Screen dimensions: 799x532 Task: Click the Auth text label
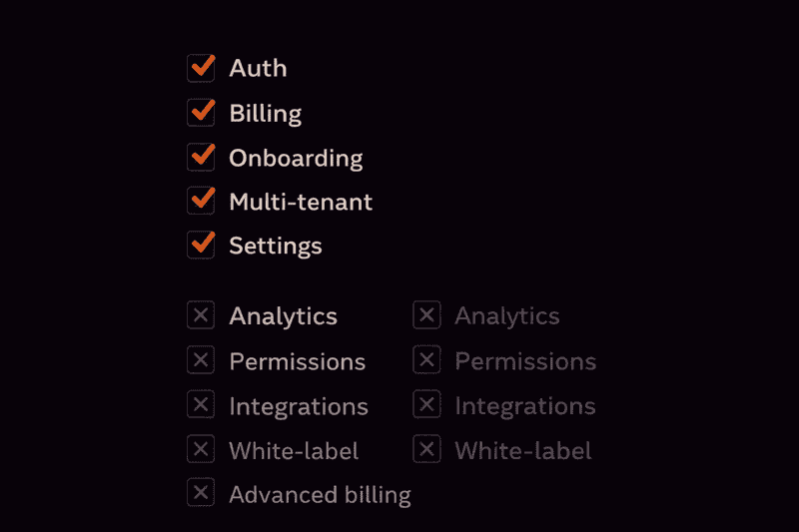tap(258, 69)
